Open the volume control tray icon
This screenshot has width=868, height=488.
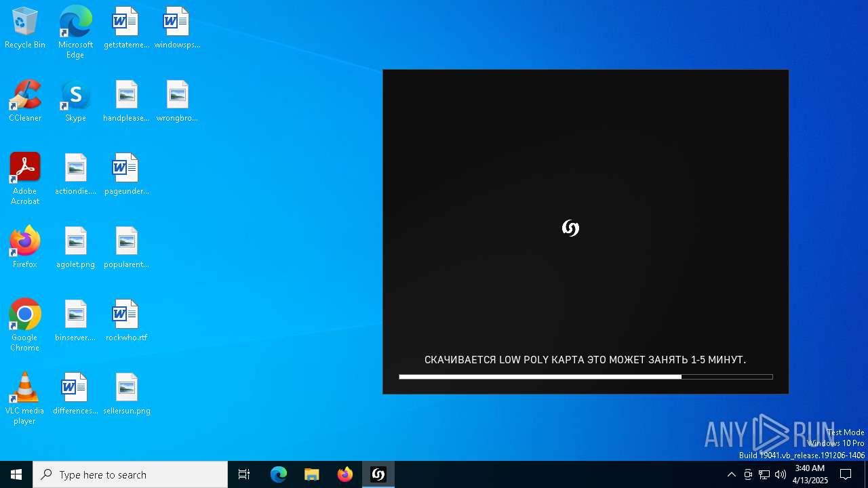click(781, 474)
